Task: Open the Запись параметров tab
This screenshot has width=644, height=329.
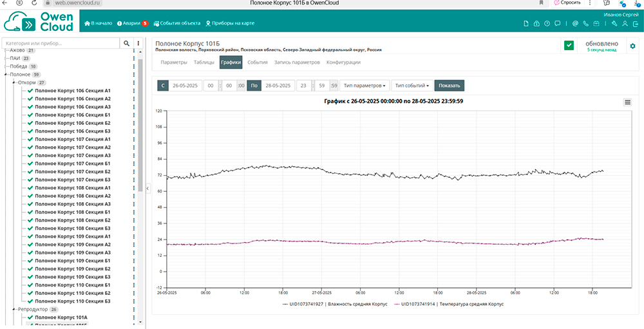Action: [297, 62]
